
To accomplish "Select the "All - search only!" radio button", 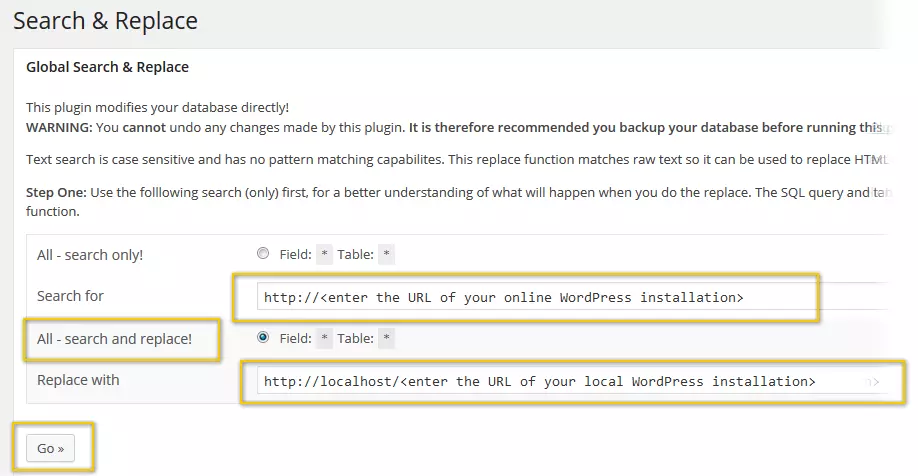I will click(263, 254).
